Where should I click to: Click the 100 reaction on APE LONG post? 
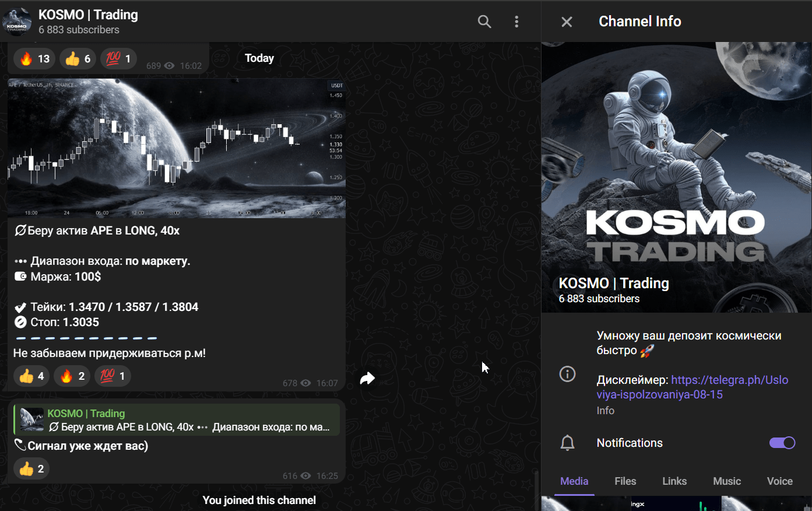tap(113, 376)
